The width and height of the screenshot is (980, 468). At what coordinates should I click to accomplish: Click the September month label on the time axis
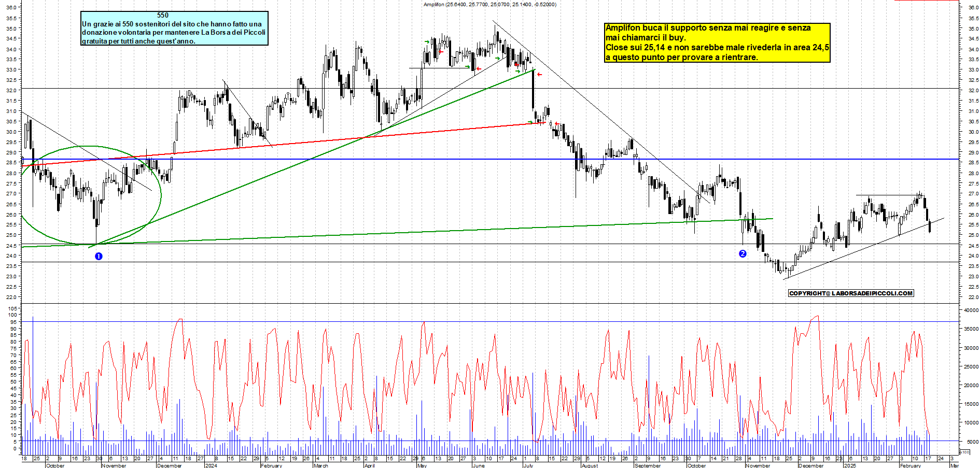coord(648,465)
